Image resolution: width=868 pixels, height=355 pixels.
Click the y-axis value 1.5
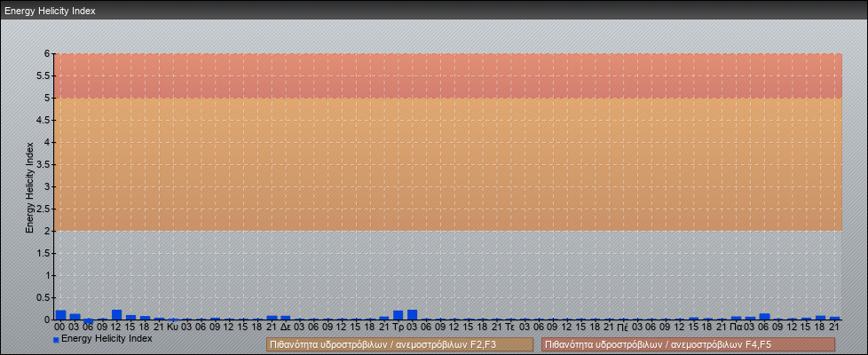44,253
